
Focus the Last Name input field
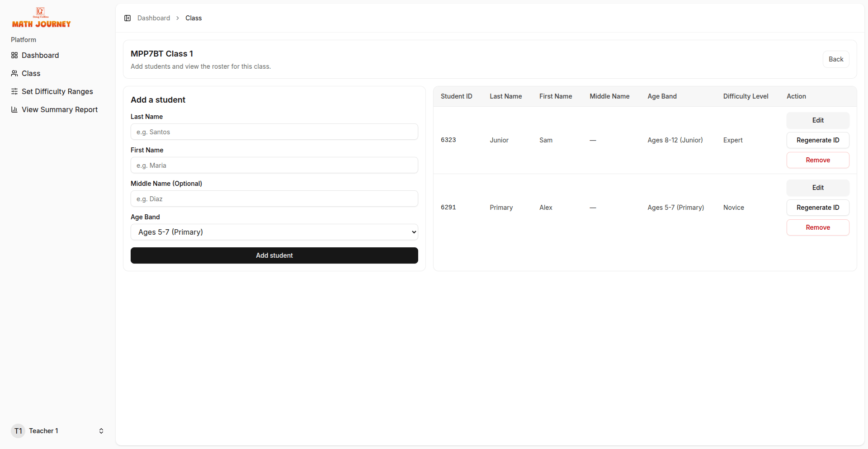(x=274, y=132)
